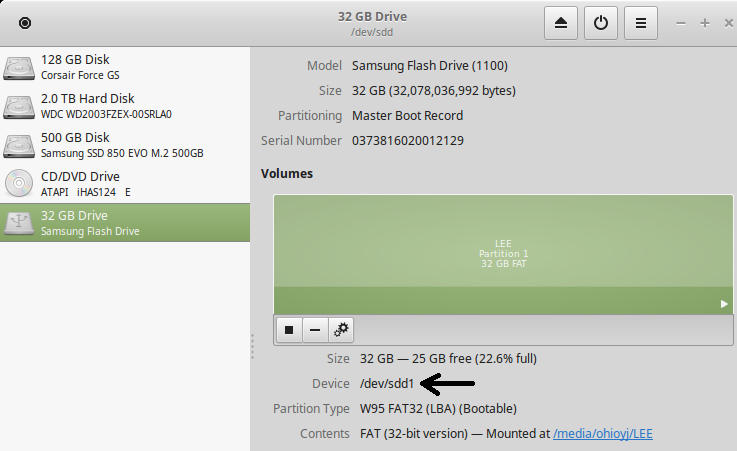Select the 500 GB Samsung SSD disk
The image size is (737, 451).
125,145
